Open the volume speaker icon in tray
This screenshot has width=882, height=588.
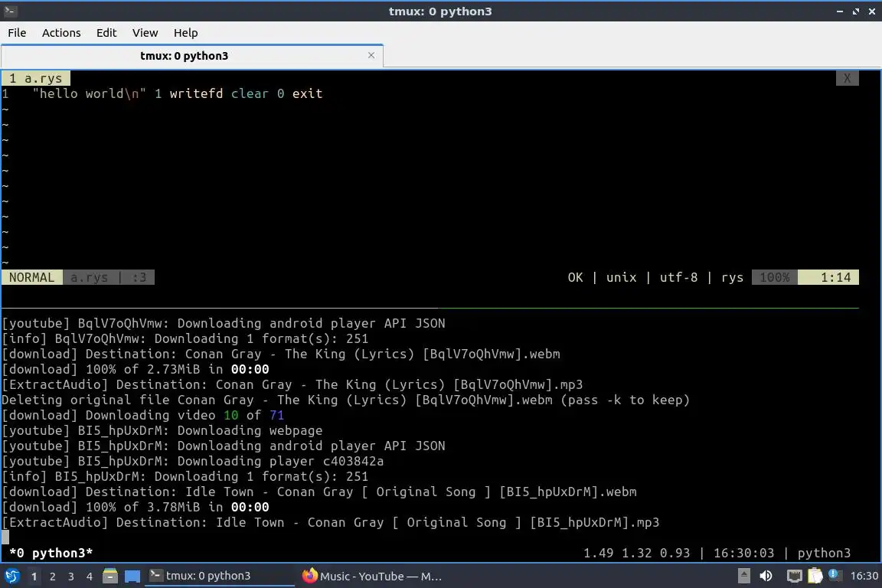point(766,576)
